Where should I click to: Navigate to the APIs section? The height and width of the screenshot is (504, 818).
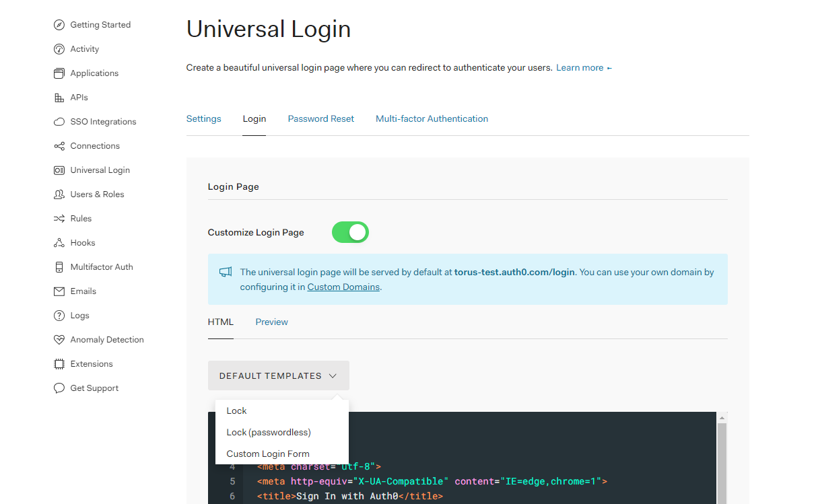[80, 97]
